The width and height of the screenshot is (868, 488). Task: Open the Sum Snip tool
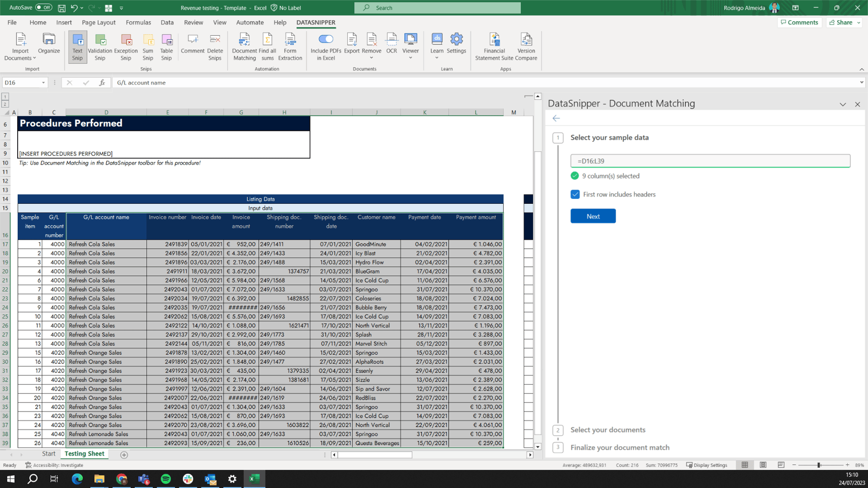pyautogui.click(x=148, y=46)
